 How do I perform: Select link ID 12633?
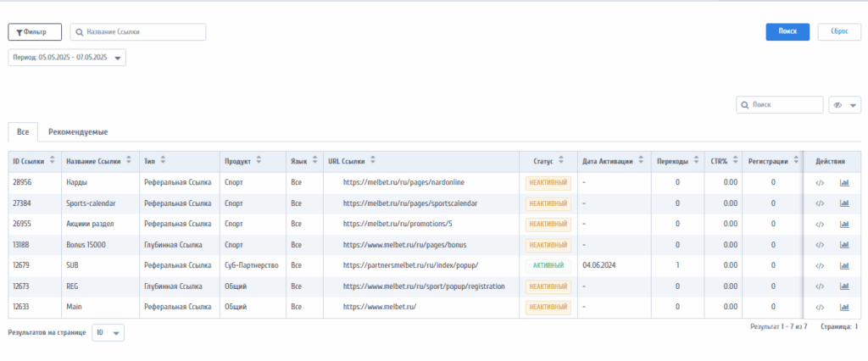pyautogui.click(x=21, y=307)
